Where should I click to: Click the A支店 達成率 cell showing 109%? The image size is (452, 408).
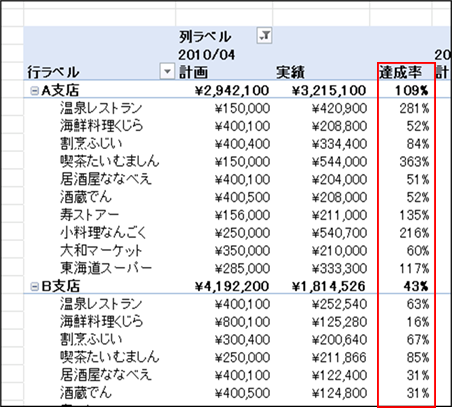(412, 90)
